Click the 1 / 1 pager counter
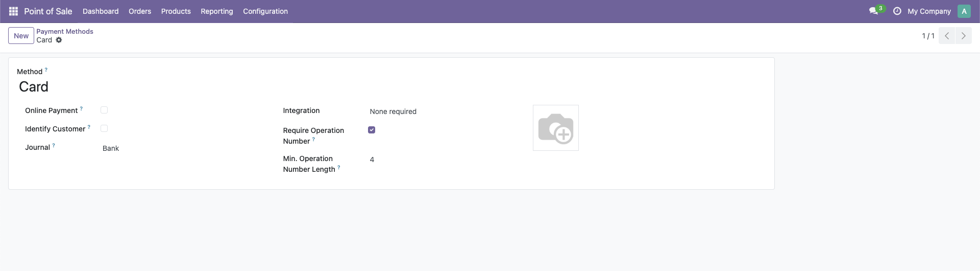Viewport: 980px width, 271px height. pos(928,36)
